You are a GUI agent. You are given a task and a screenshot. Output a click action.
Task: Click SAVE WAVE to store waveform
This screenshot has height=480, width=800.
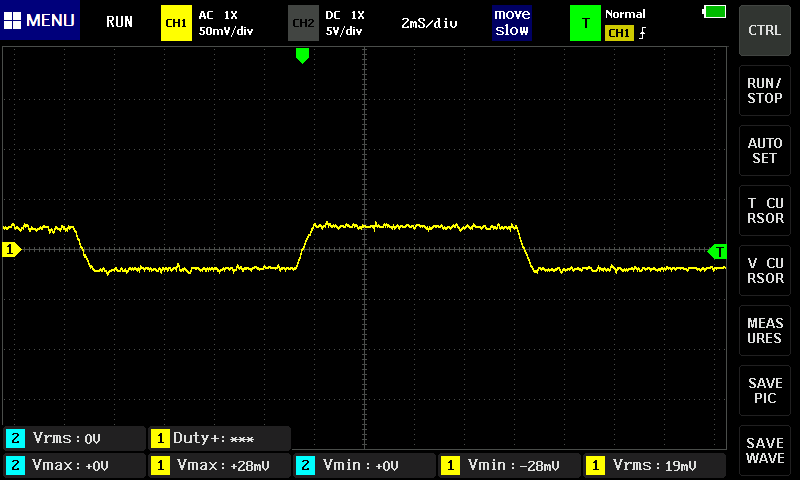[764, 451]
